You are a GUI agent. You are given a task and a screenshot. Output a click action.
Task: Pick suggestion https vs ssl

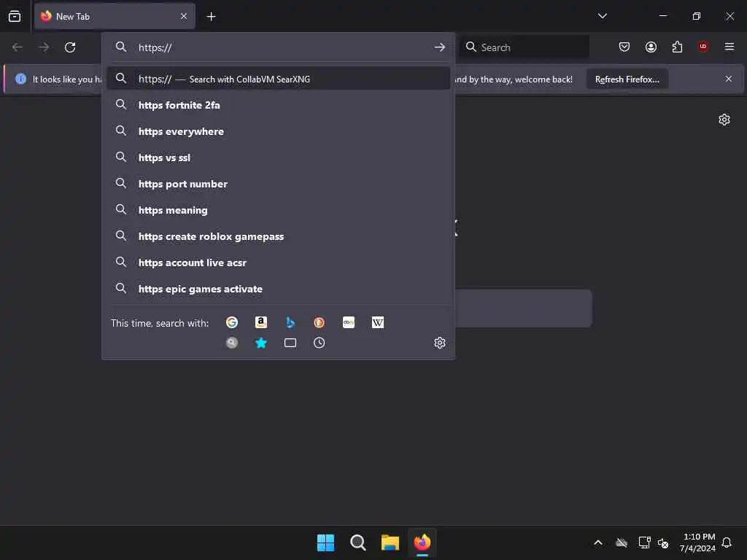click(278, 157)
